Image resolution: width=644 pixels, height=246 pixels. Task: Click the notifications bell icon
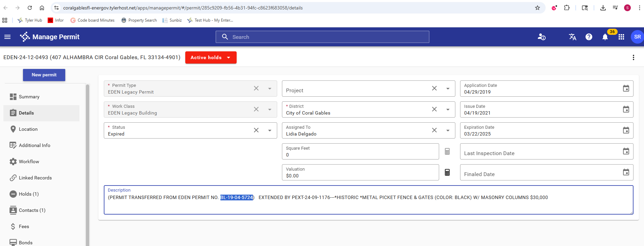(x=605, y=37)
